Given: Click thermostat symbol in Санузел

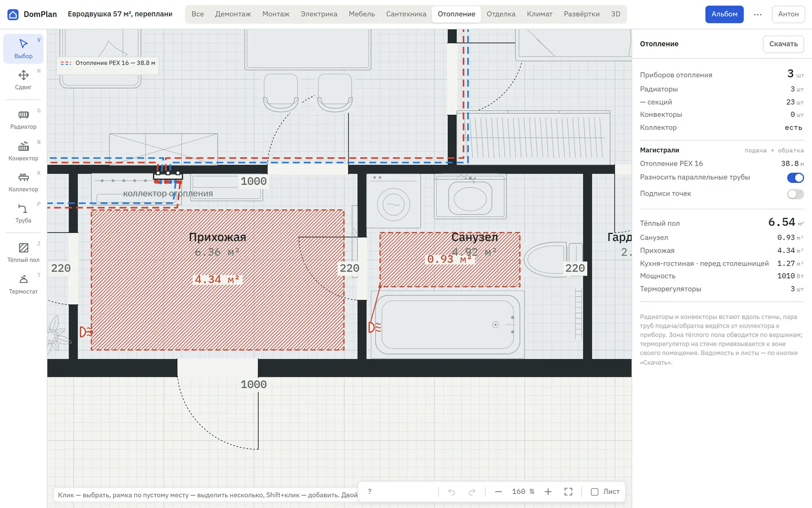Looking at the screenshot, I should 375,327.
